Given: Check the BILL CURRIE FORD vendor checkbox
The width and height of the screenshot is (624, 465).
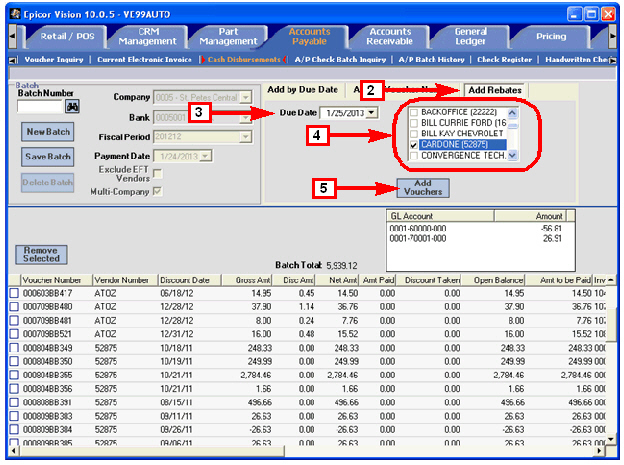Looking at the screenshot, I should tap(414, 123).
